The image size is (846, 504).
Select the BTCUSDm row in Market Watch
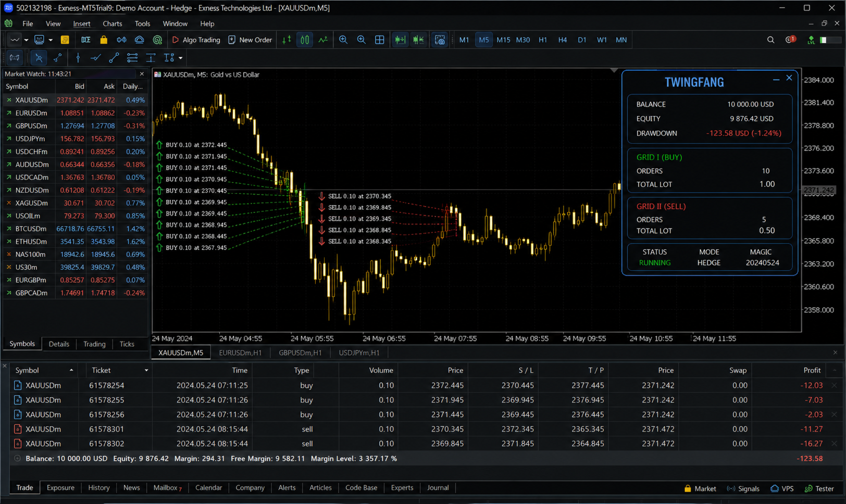[x=76, y=229]
